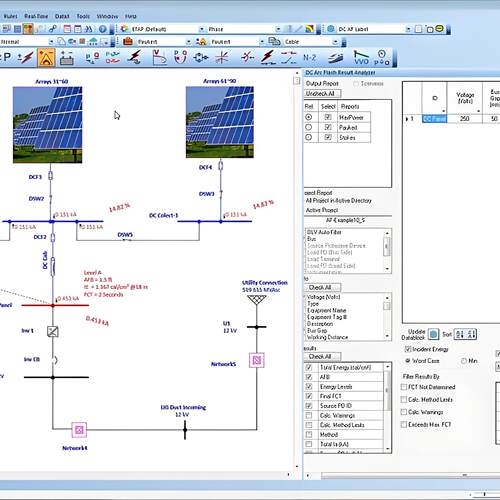This screenshot has height=500, width=500.
Task: Open the VVO study mode icon
Action: pos(361,58)
